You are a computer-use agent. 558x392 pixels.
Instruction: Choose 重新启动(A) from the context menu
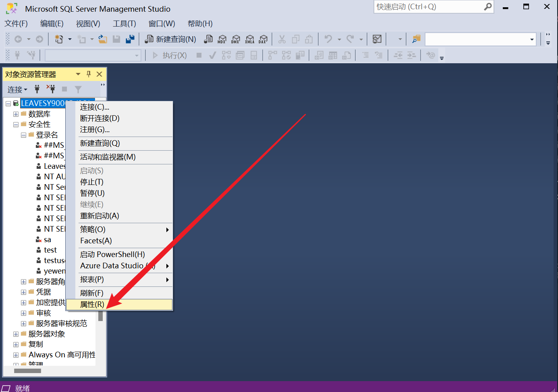tap(120, 216)
